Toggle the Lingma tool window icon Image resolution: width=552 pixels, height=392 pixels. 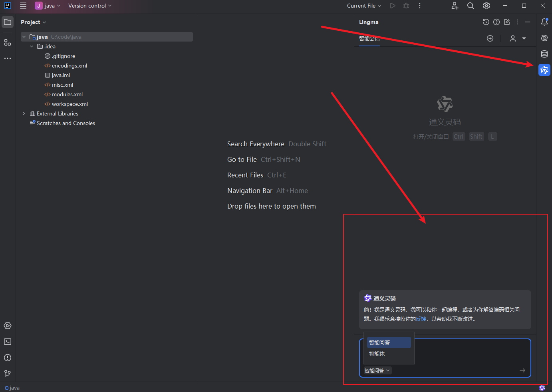click(544, 70)
